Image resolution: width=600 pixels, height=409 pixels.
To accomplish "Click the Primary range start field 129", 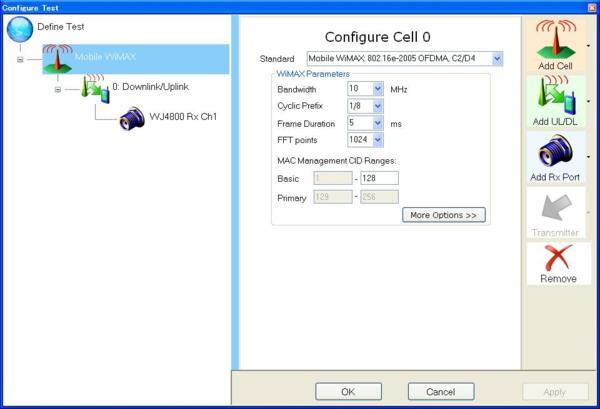I will (x=333, y=197).
